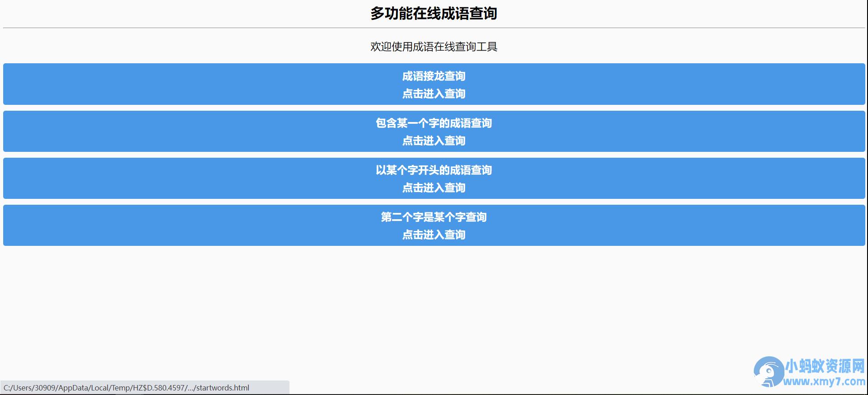Click the 欢迎使用成语在线查询工具 welcome text
This screenshot has width=868, height=395.
tap(434, 47)
